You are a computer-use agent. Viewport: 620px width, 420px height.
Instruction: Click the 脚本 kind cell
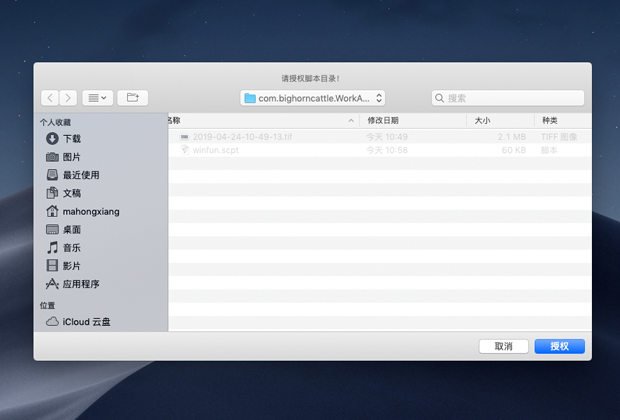point(549,150)
